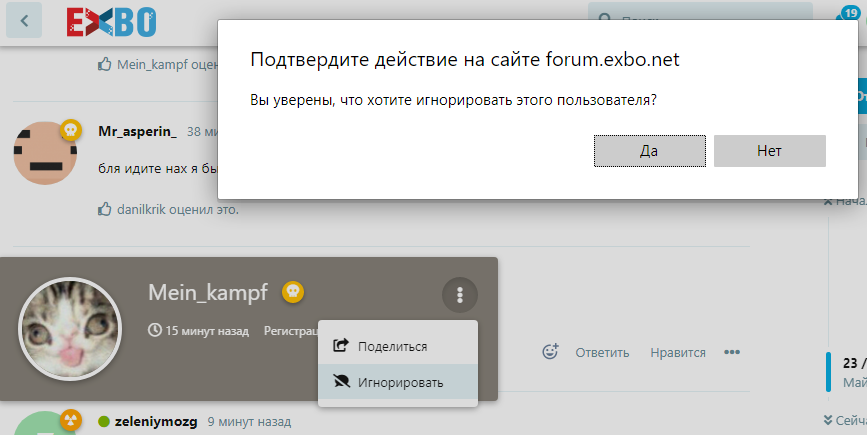Click the share icon next to Поделиться
Image resolution: width=867 pixels, height=435 pixels.
point(341,346)
